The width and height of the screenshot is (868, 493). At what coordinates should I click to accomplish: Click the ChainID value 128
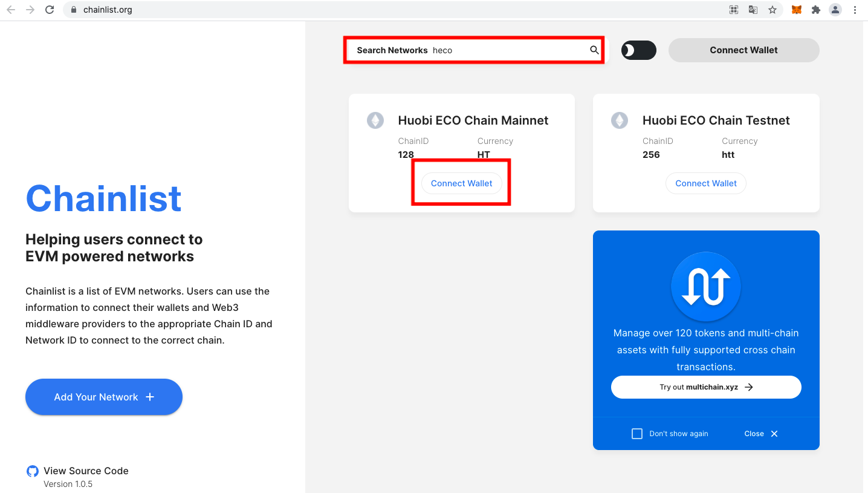click(406, 155)
